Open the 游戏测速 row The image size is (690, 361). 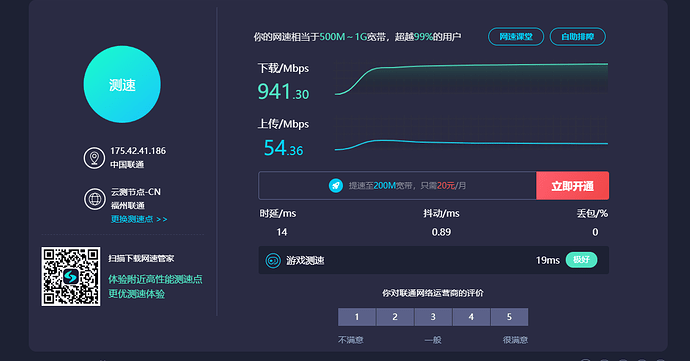coord(433,260)
